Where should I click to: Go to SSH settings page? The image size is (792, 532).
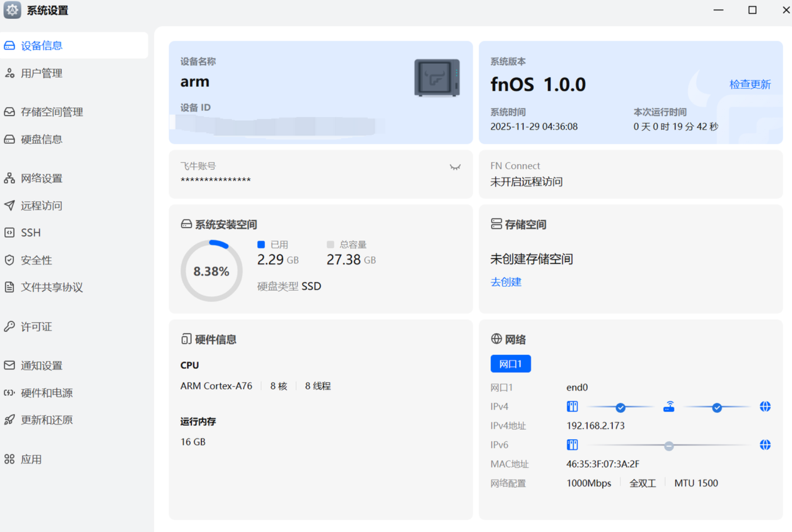pos(31,233)
